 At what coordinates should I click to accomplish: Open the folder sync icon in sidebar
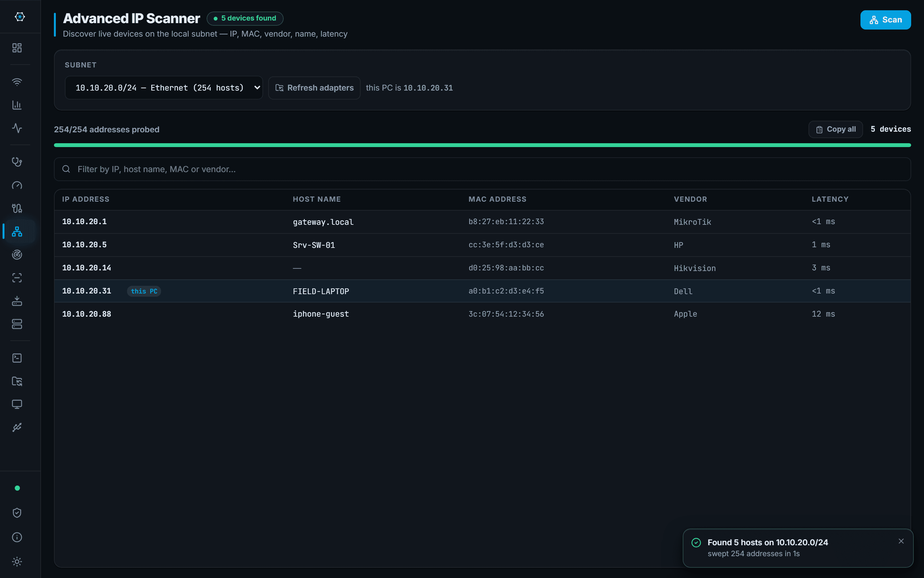click(17, 381)
